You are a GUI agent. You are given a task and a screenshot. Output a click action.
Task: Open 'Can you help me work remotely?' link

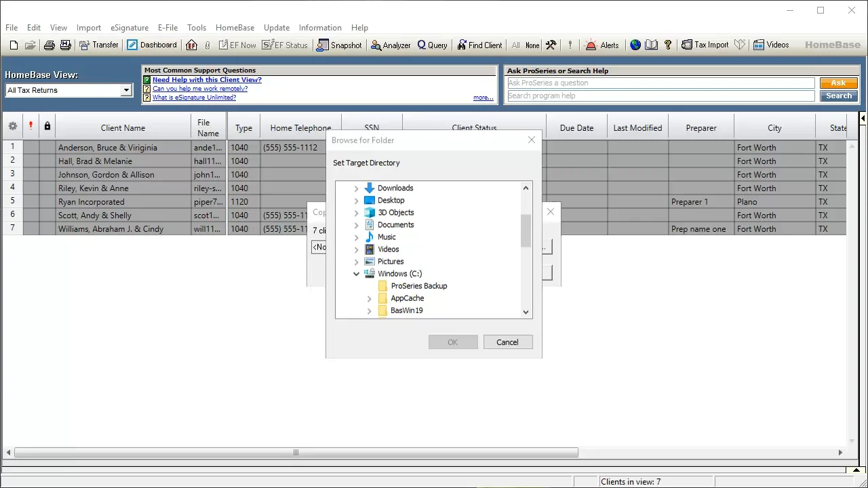pos(200,89)
